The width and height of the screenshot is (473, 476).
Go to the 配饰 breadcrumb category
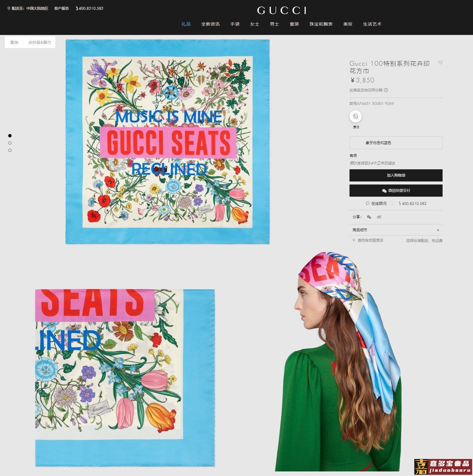[x=14, y=42]
